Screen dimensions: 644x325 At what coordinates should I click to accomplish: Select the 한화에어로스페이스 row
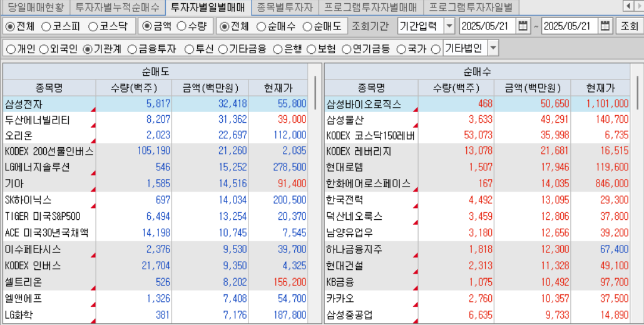tap(478, 183)
